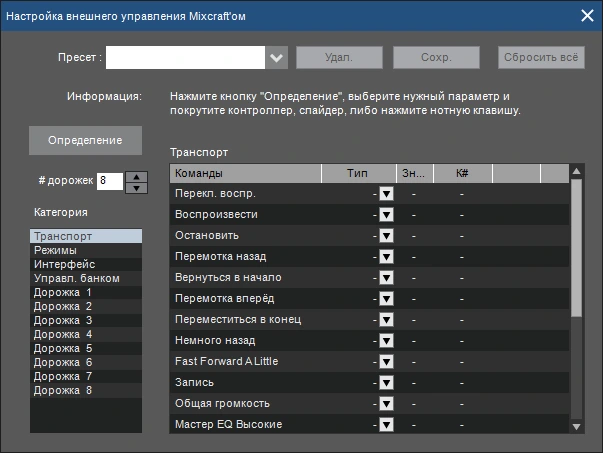Select the Режимы category

[86, 250]
